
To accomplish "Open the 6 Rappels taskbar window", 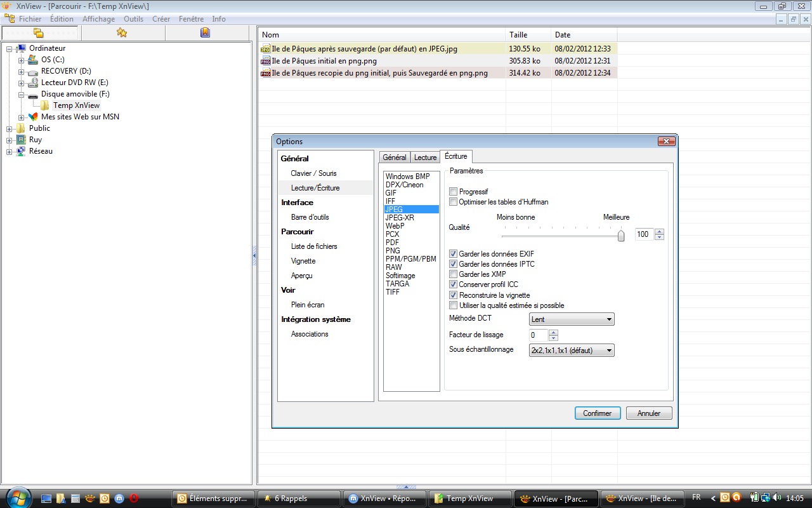I will (298, 498).
